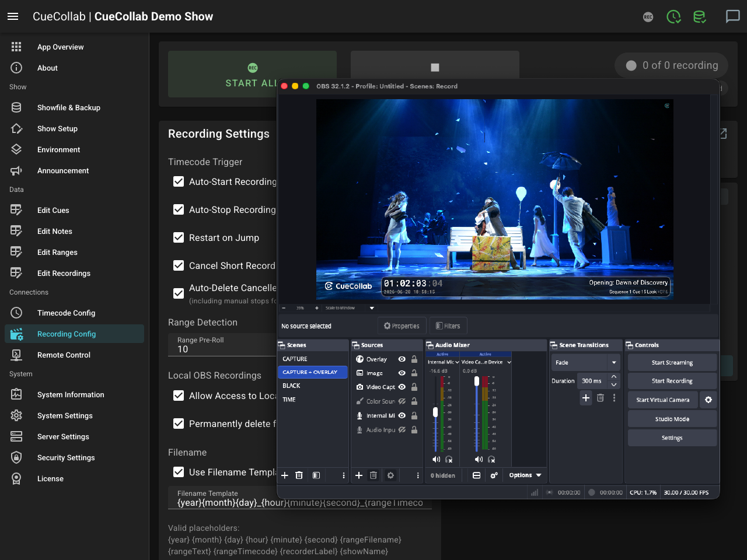Toggle Auto-Start Recording checkbox
747x560 pixels.
[179, 181]
